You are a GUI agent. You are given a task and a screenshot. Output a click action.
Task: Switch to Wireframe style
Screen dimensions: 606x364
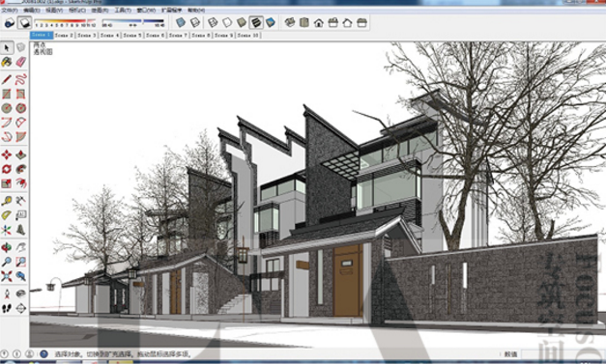[x=213, y=22]
